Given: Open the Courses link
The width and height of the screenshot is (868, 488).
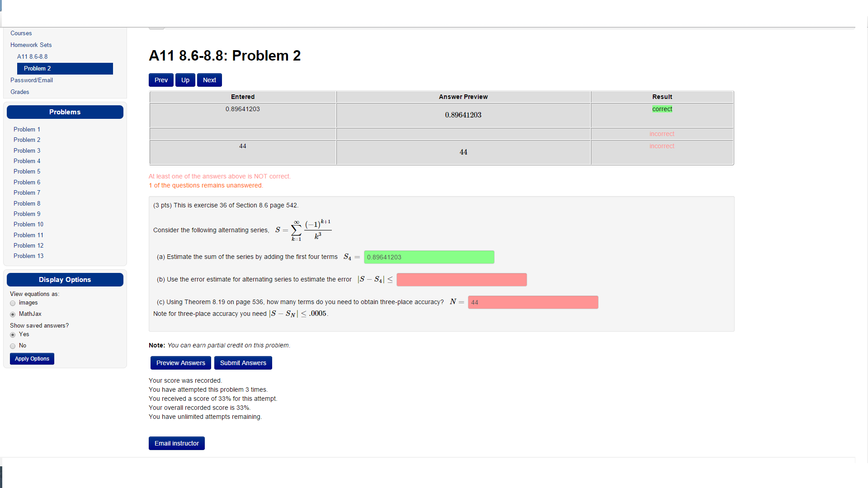Looking at the screenshot, I should [x=21, y=33].
